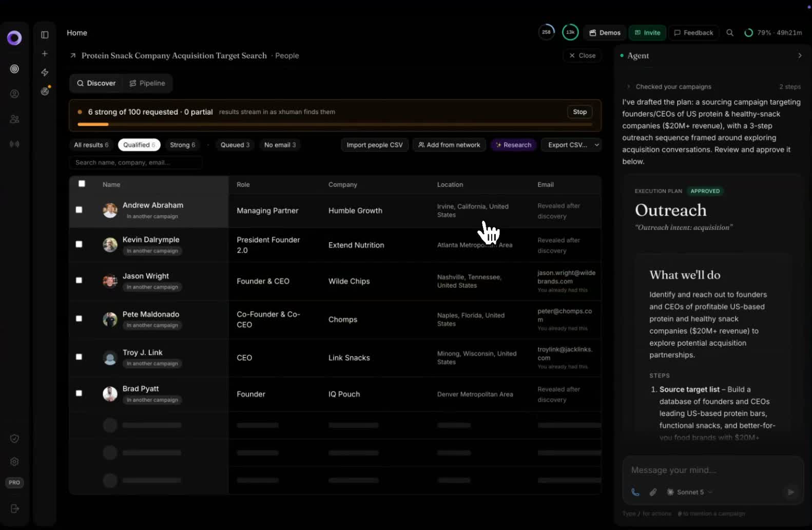Open the Export CSV dropdown
The image size is (812, 530).
tap(572, 145)
